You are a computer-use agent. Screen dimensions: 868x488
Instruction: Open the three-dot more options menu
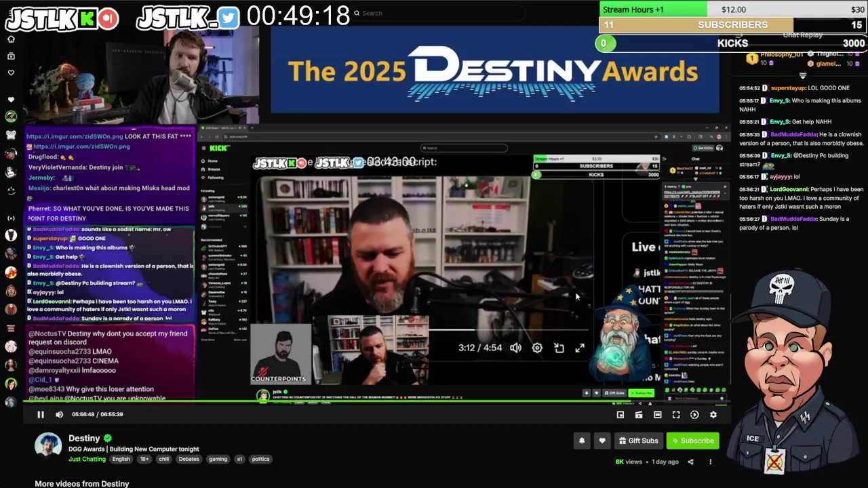tap(711, 462)
